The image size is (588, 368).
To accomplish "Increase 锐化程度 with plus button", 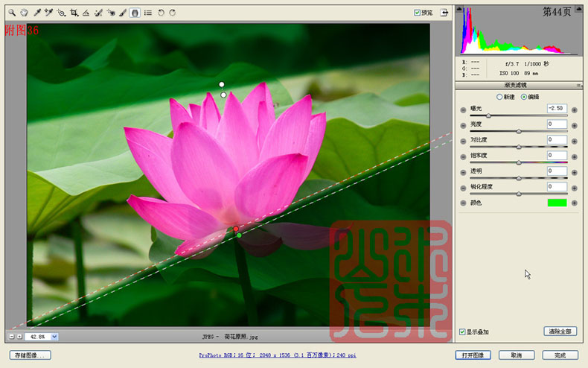I will (575, 188).
